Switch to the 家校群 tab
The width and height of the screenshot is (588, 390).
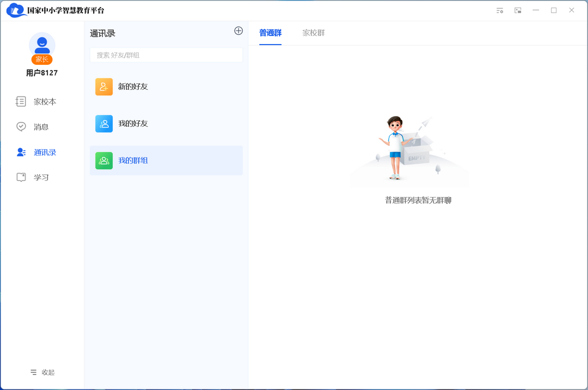click(313, 33)
